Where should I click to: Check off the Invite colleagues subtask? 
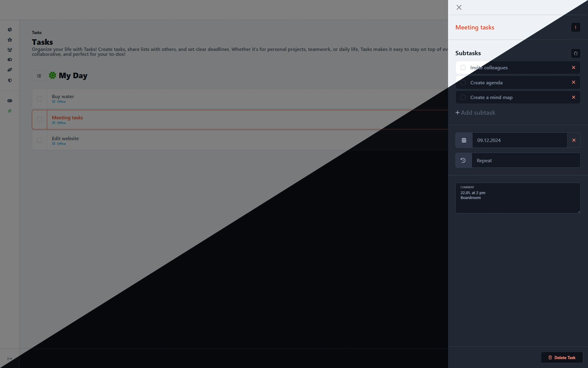coord(463,67)
